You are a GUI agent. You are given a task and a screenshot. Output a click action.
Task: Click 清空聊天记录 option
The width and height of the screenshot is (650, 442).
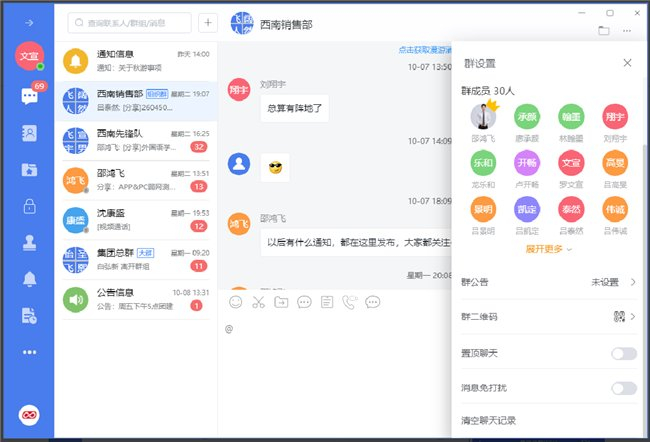click(x=488, y=420)
